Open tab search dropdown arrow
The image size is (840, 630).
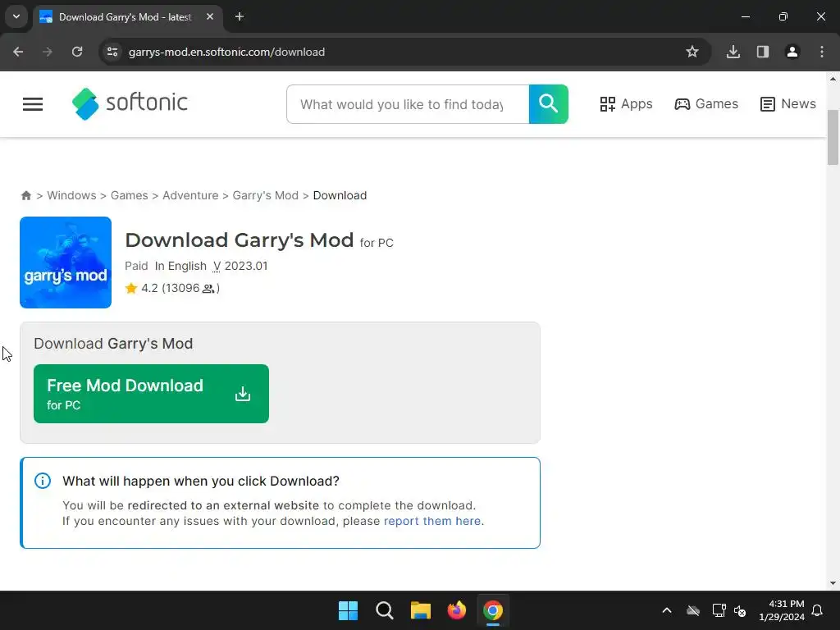coord(16,16)
